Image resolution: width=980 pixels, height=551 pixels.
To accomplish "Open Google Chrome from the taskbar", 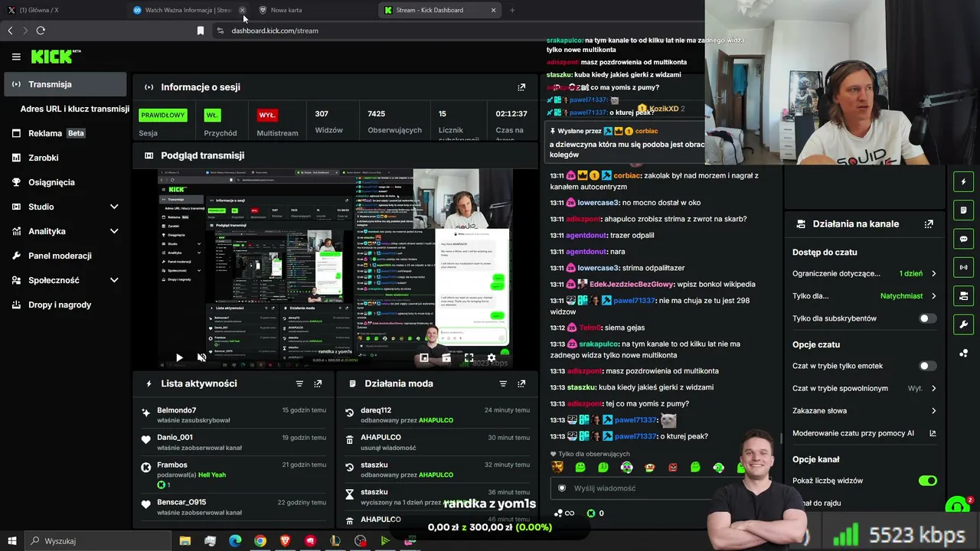I will tap(260, 541).
